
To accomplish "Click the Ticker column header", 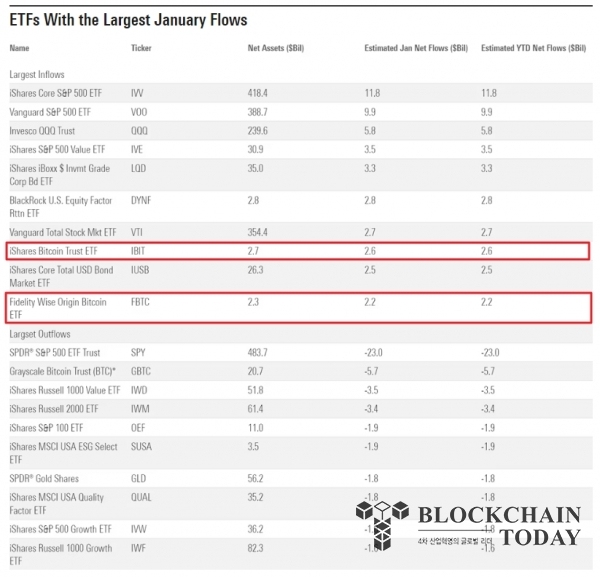I will click(x=141, y=48).
